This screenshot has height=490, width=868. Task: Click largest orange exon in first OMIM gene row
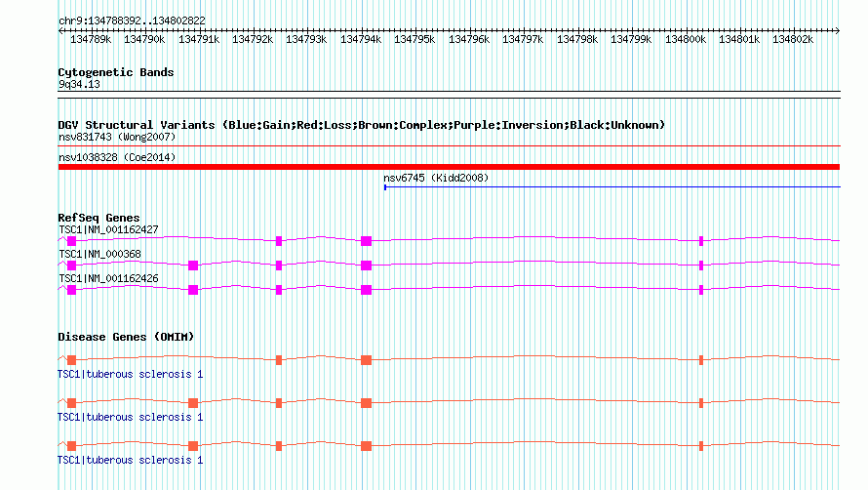point(366,360)
